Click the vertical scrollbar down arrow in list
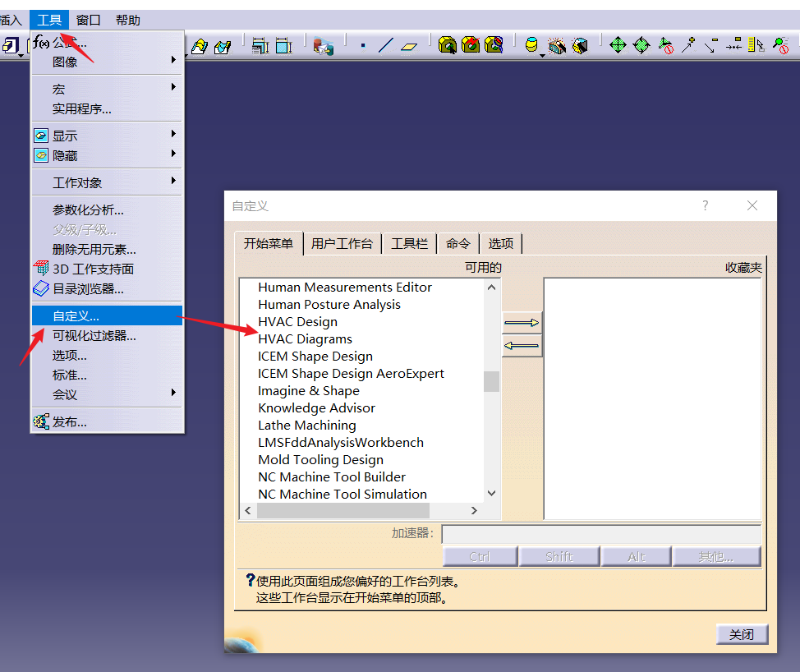 point(491,494)
